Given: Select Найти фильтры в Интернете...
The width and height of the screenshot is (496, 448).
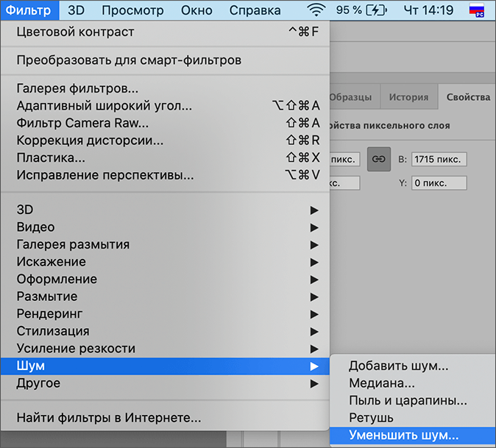Looking at the screenshot, I should [x=165, y=418].
